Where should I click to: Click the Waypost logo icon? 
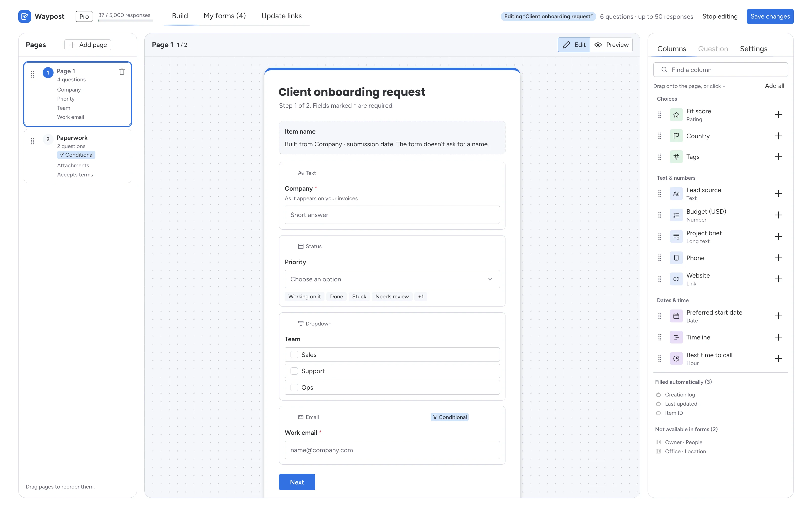25,16
